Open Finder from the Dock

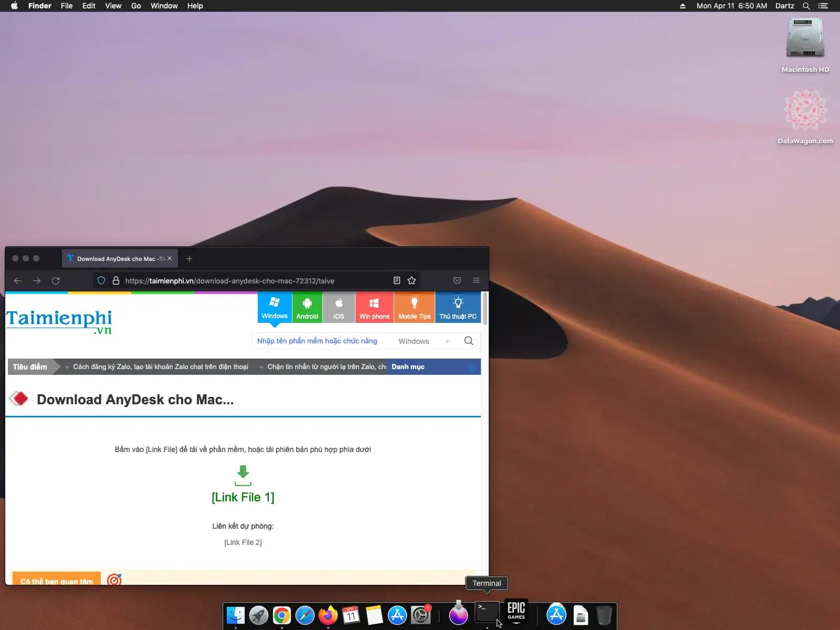point(236,615)
